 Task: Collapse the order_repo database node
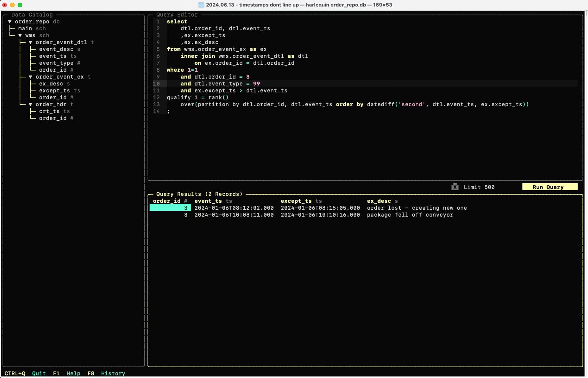(x=10, y=22)
